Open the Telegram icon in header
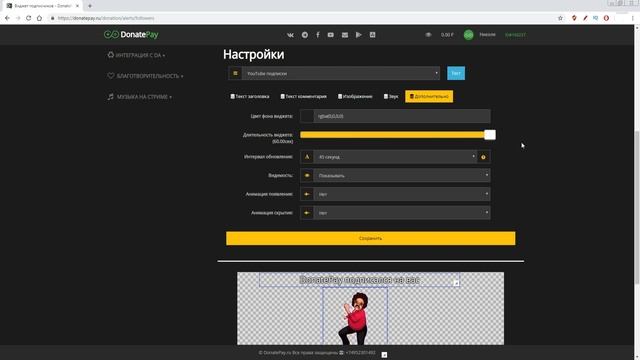 coord(305,35)
